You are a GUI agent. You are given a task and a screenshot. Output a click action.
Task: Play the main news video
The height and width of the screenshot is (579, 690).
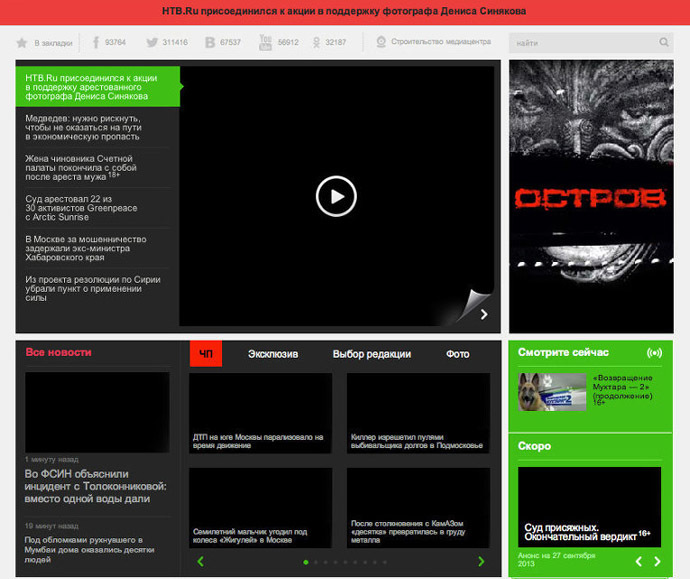tap(336, 196)
